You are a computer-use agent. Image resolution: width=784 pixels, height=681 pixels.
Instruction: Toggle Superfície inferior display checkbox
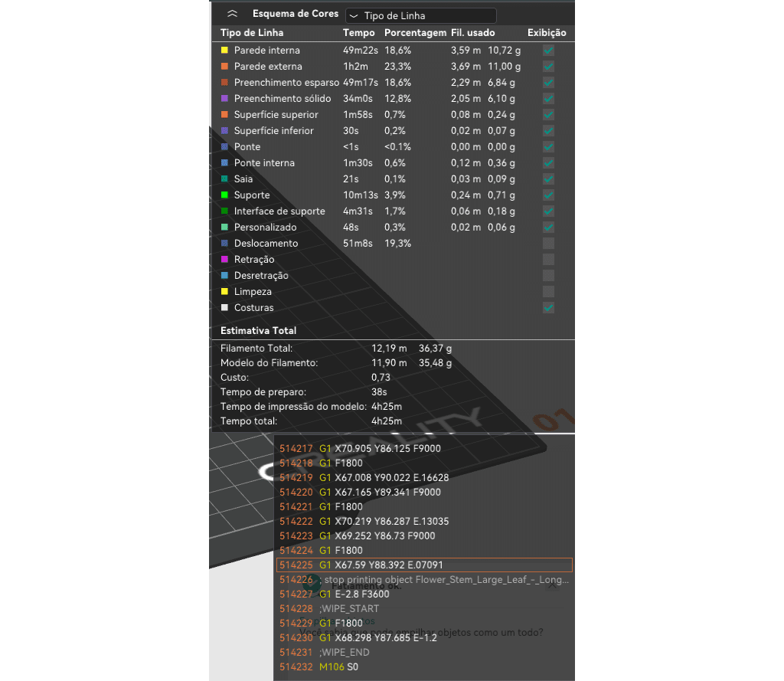pyautogui.click(x=548, y=130)
